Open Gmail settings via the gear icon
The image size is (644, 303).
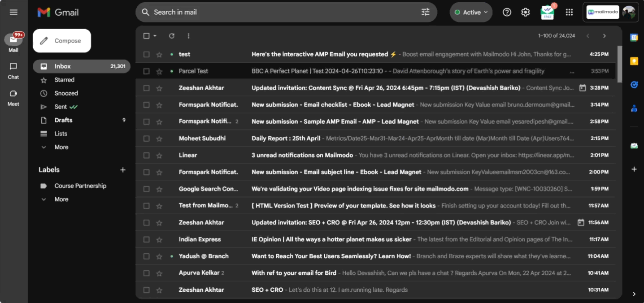point(525,12)
